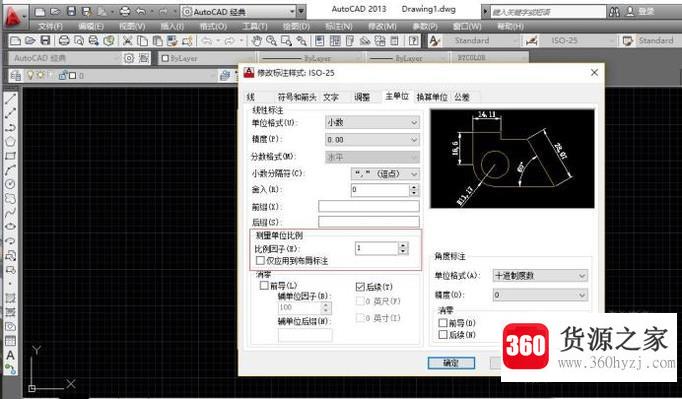This screenshot has width=682, height=399.
Task: Select the Hatch tool
Action: (10, 298)
